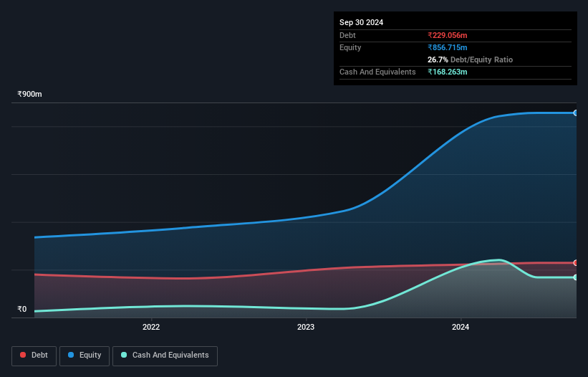Click the 2022 axis label
588x377 pixels.
pyautogui.click(x=151, y=327)
